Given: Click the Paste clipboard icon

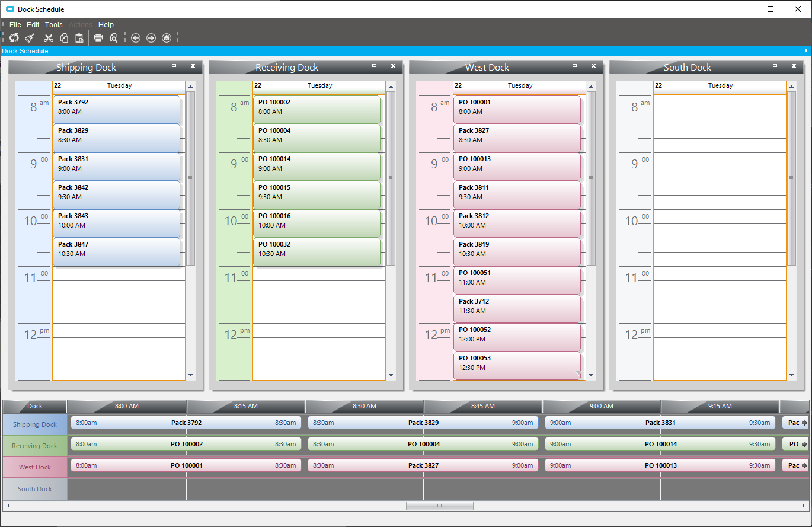Looking at the screenshot, I should (79, 38).
